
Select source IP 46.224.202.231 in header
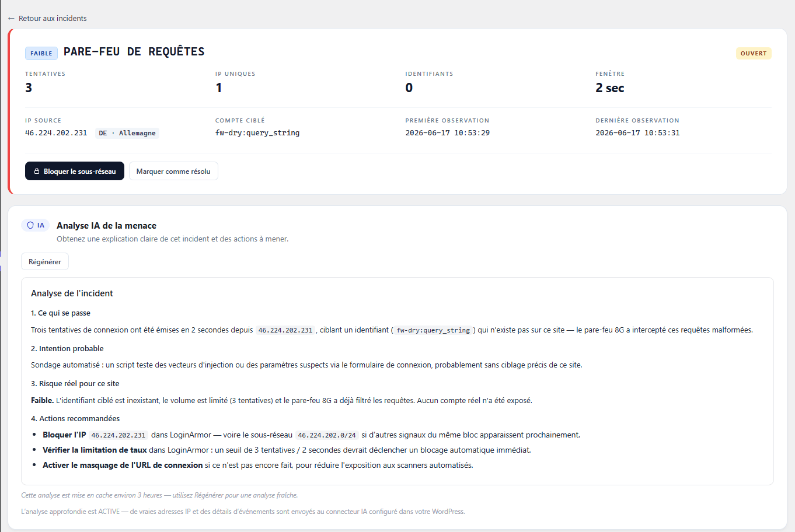click(56, 132)
